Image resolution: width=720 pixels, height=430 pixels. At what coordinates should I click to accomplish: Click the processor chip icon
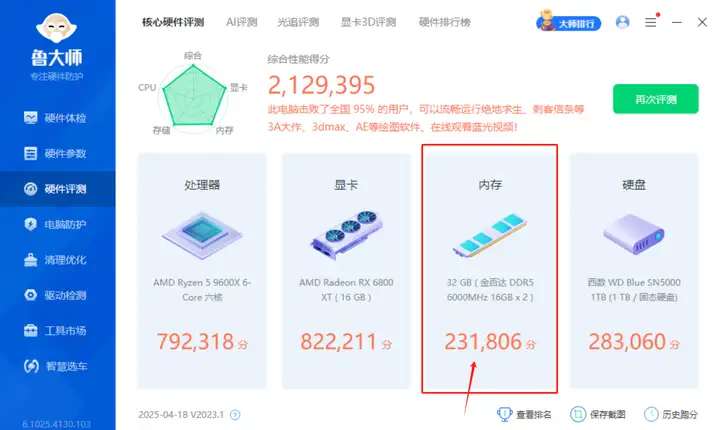click(202, 235)
